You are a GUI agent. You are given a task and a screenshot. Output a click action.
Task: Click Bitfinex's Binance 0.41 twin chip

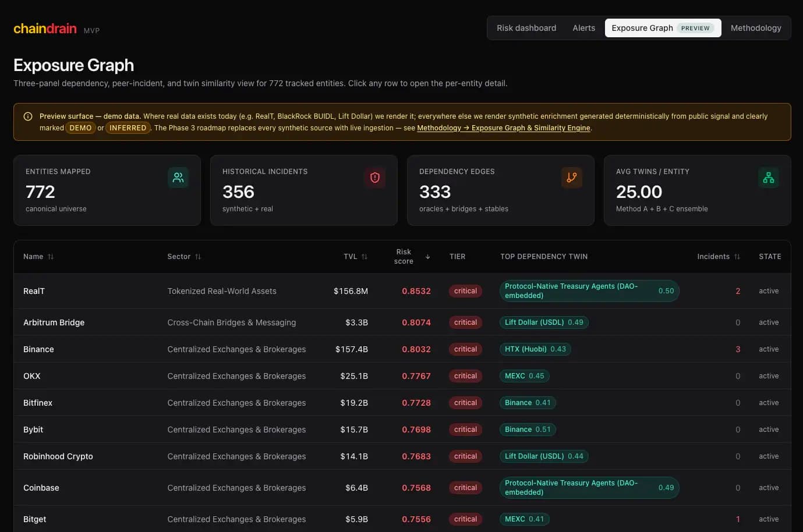click(x=528, y=403)
